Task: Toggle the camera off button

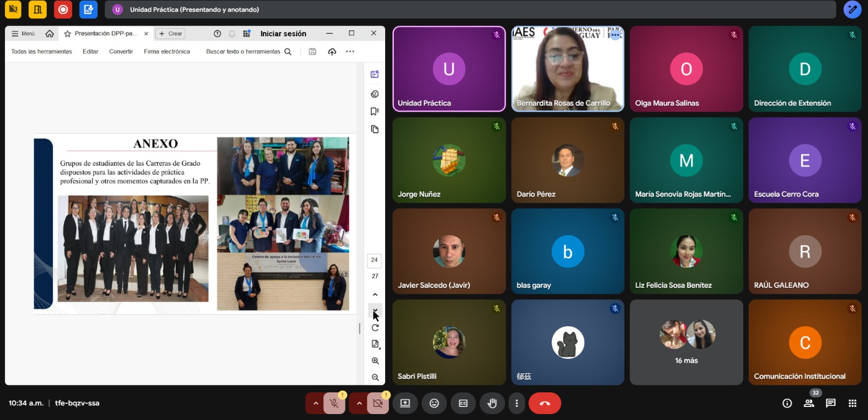Action: [x=378, y=403]
